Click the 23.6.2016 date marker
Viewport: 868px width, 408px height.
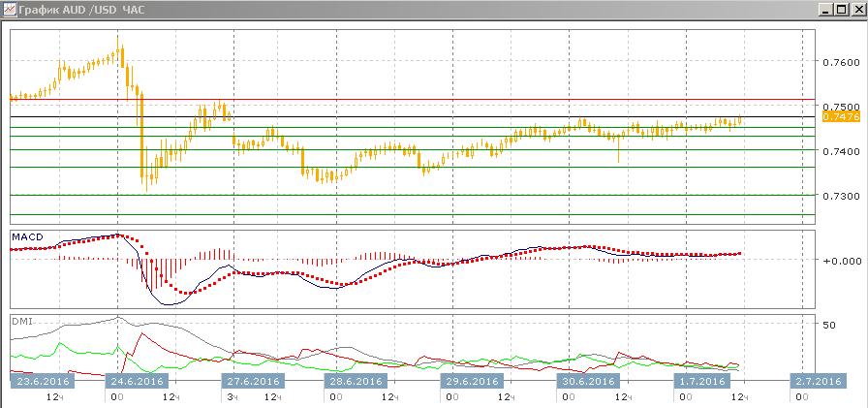43,382
